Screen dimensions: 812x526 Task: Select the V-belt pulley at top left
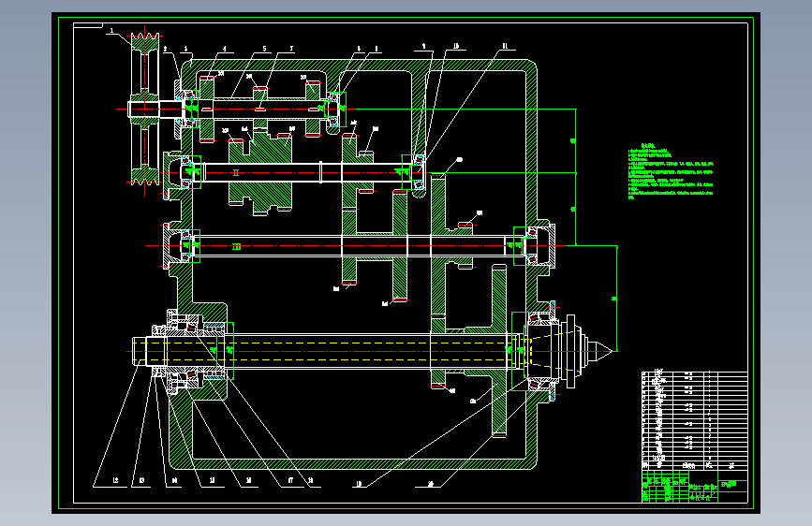[144, 110]
